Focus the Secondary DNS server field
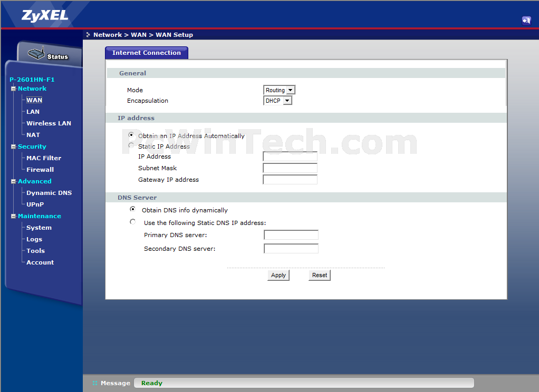Viewport: 539px width, 392px height. point(291,249)
